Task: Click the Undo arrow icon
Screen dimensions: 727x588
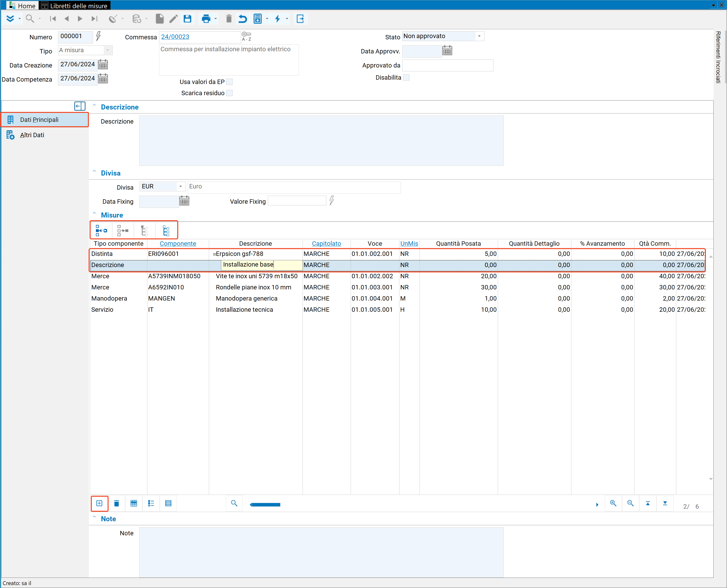Action: 243,19
